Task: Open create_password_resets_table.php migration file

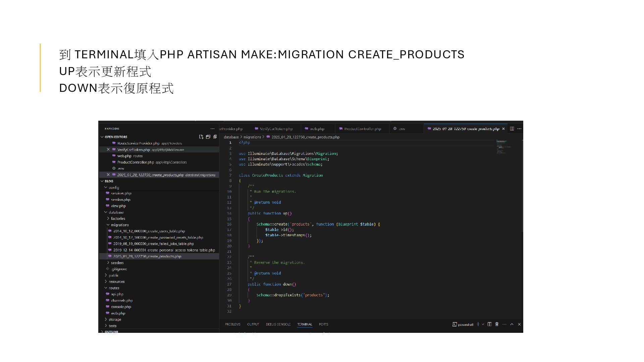Action: (159, 237)
